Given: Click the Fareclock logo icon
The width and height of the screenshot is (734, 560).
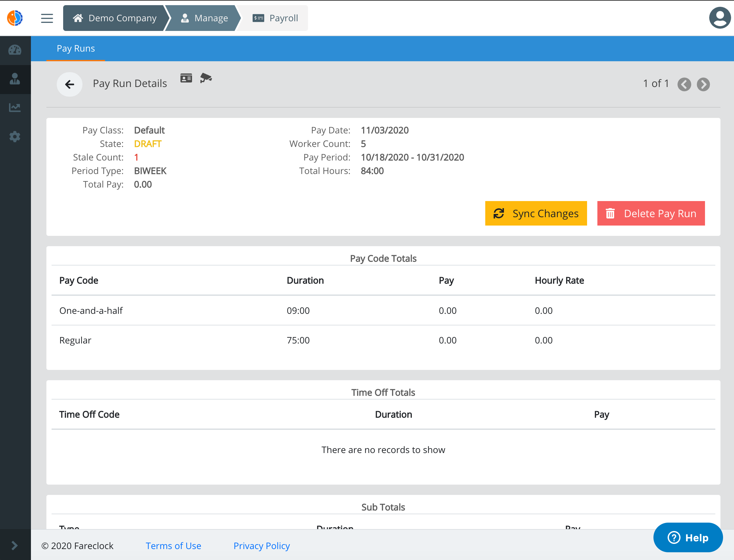Looking at the screenshot, I should click(x=15, y=18).
